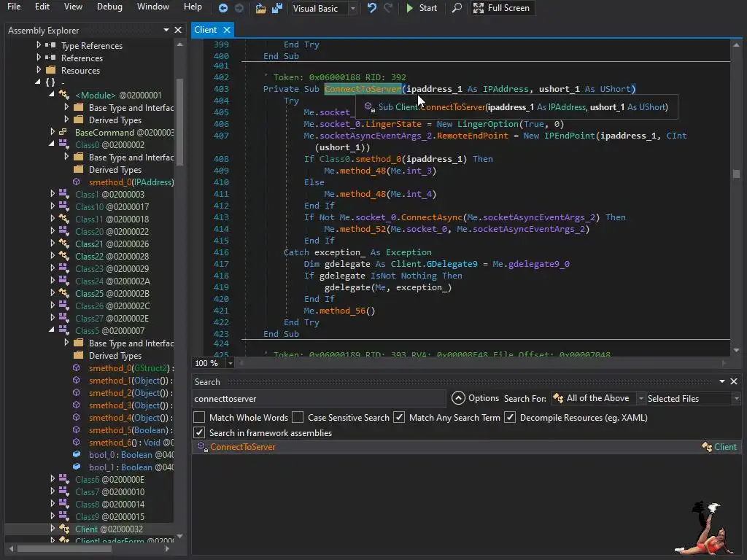The image size is (747, 560).
Task: Select the ConnectToServer search result
Action: click(x=242, y=447)
